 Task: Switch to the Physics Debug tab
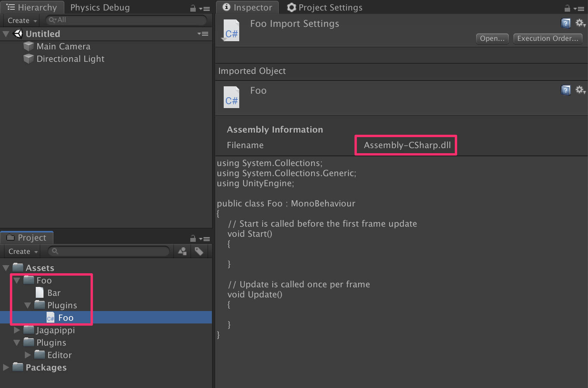click(x=100, y=7)
